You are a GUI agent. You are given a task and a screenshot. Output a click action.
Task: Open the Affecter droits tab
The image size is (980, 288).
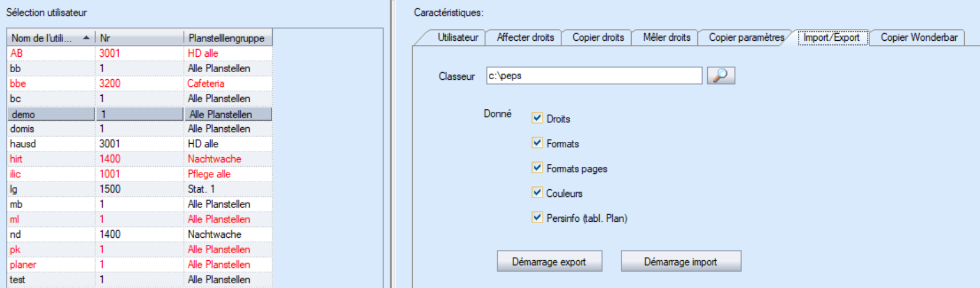[x=525, y=37]
